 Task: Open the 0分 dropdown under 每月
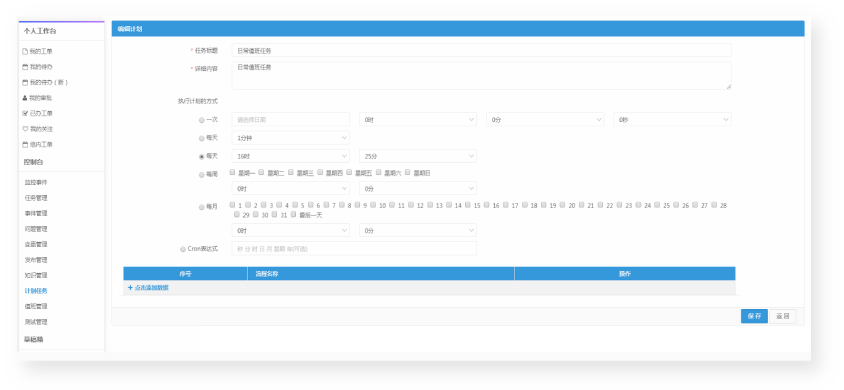coord(418,230)
